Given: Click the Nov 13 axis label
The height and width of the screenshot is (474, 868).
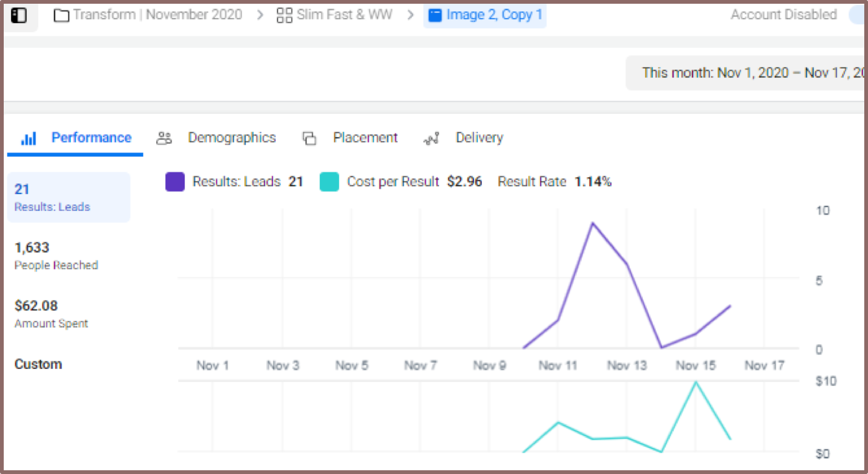Looking at the screenshot, I should tap(627, 366).
